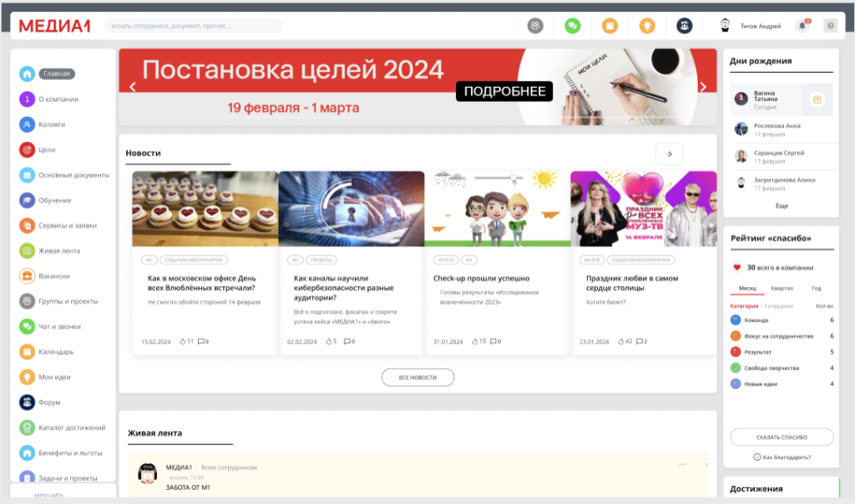
Task: Open the arrow button above the news cards
Action: pos(669,154)
